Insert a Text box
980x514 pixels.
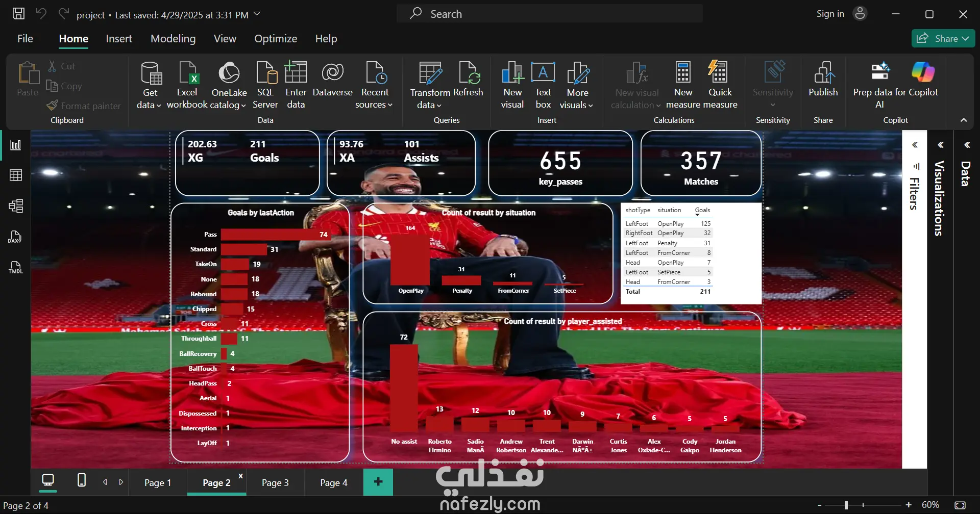point(543,85)
